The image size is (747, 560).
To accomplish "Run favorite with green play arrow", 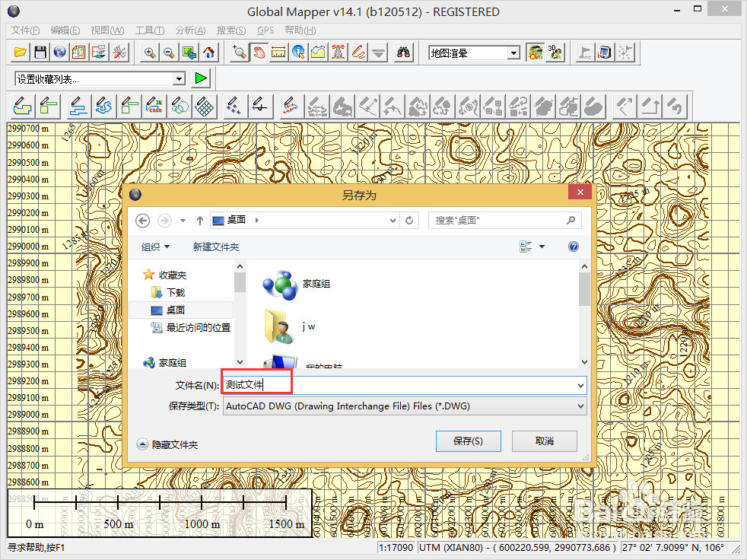I will [201, 78].
